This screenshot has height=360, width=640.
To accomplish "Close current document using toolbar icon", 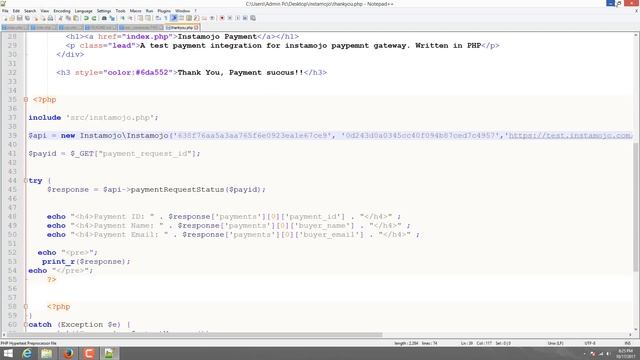I will 36,18.
